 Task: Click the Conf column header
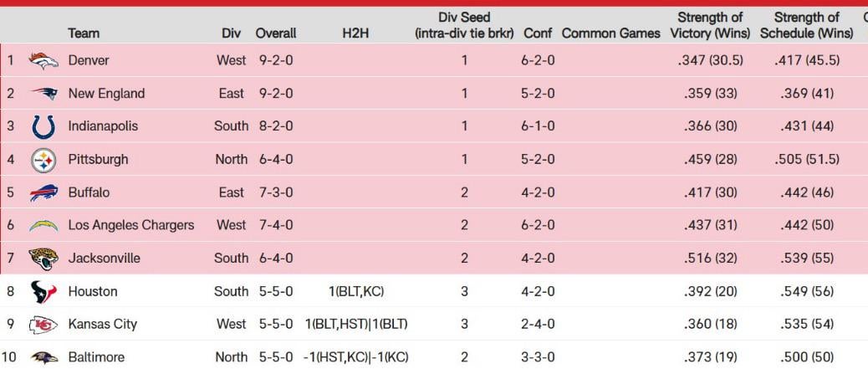click(x=538, y=33)
